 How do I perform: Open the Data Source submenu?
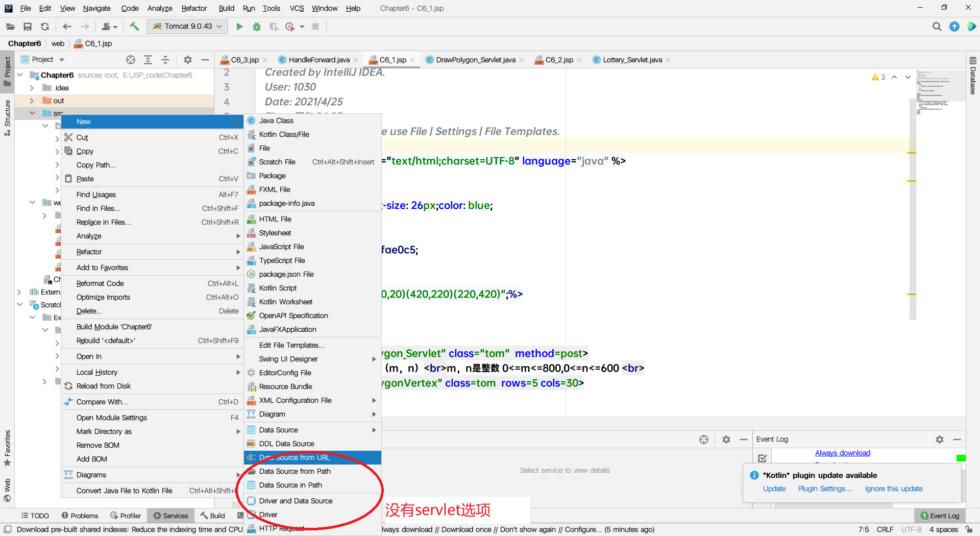click(x=312, y=430)
